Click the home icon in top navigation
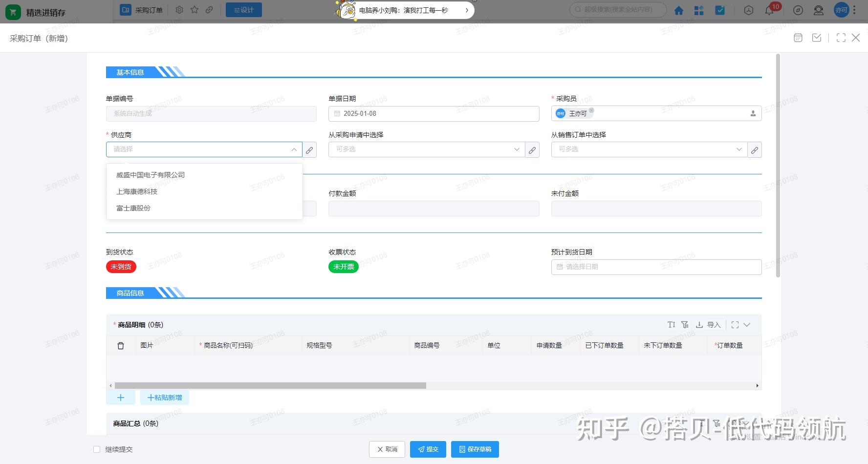868x464 pixels. 679,10
